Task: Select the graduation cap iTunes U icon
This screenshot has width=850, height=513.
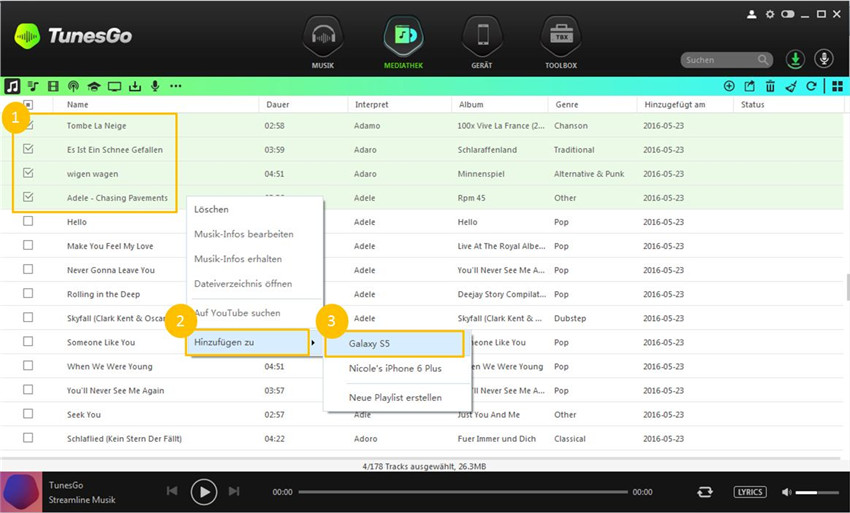Action: pos(94,86)
